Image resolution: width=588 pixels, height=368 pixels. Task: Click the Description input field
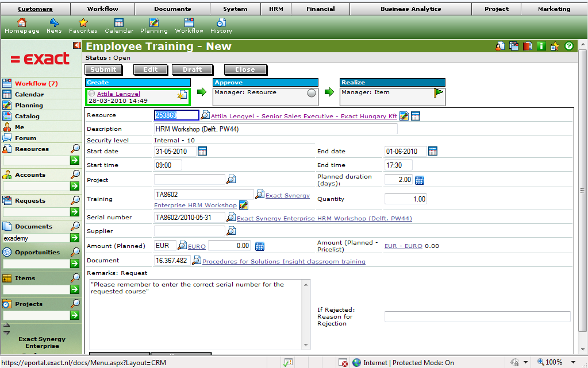276,129
